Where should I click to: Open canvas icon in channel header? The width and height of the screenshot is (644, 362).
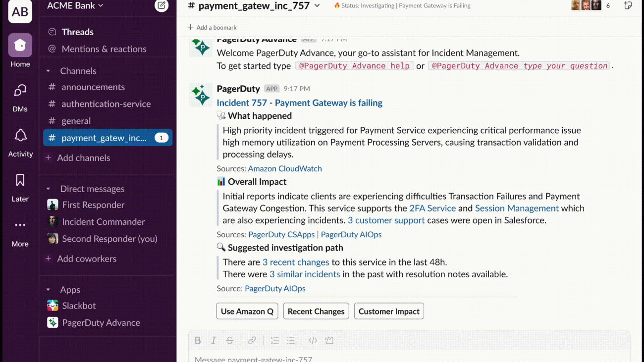pyautogui.click(x=628, y=5)
